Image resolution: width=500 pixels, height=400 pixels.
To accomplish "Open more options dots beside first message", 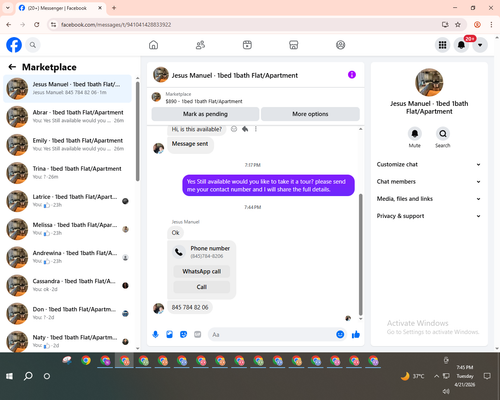I will 256,129.
